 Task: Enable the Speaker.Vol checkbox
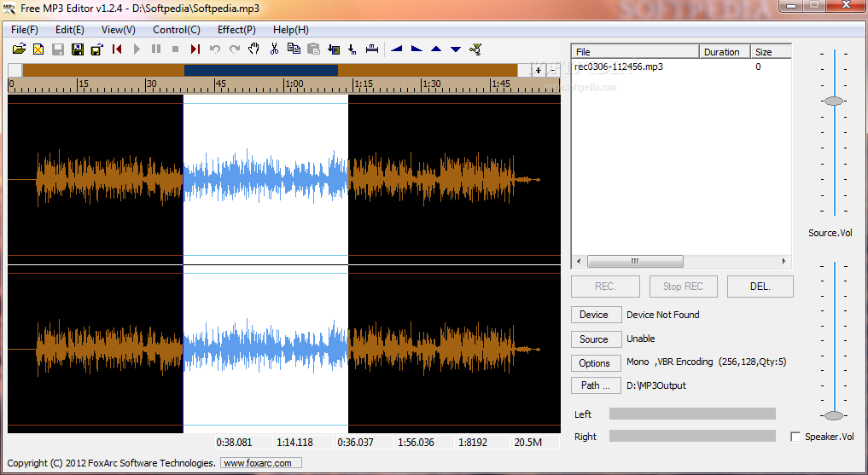pos(795,437)
